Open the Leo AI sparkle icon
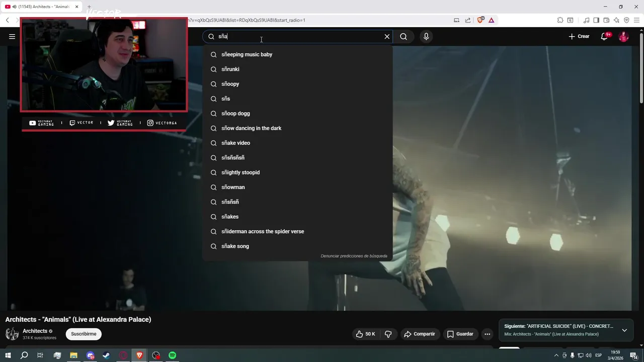This screenshot has height=362, width=644. [616, 20]
